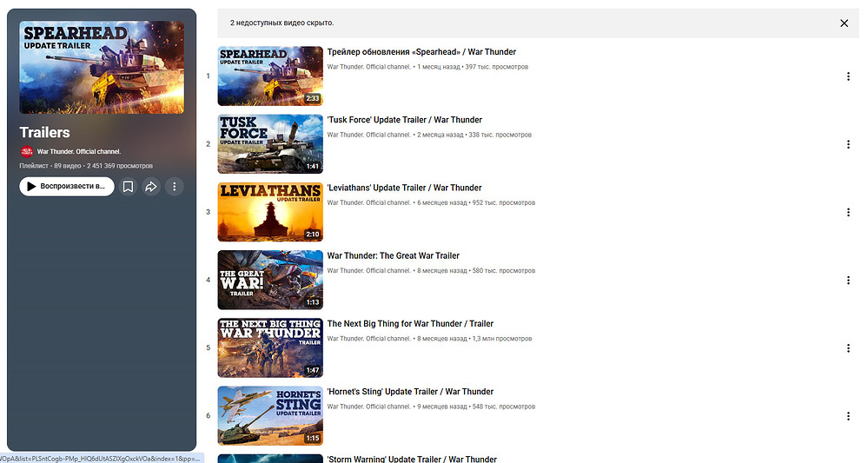The image size is (868, 463).
Task: Click the large Spearhead playlist cover image
Action: pyautogui.click(x=102, y=68)
